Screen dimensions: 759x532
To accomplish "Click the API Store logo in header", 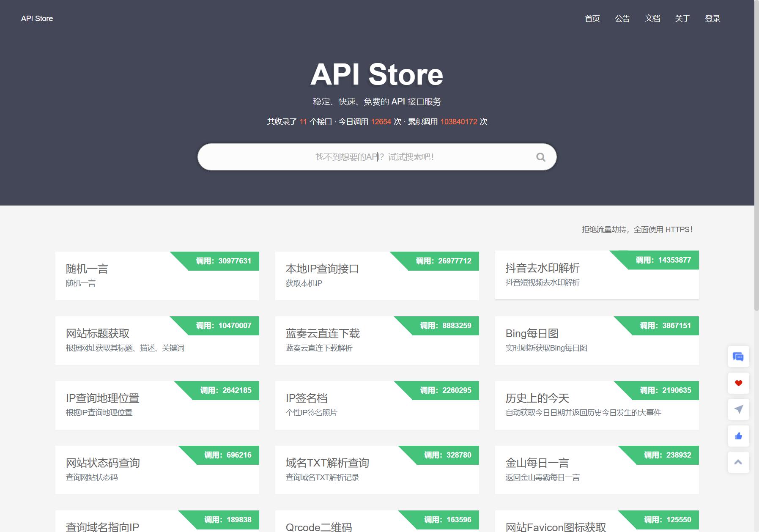I will click(x=37, y=19).
